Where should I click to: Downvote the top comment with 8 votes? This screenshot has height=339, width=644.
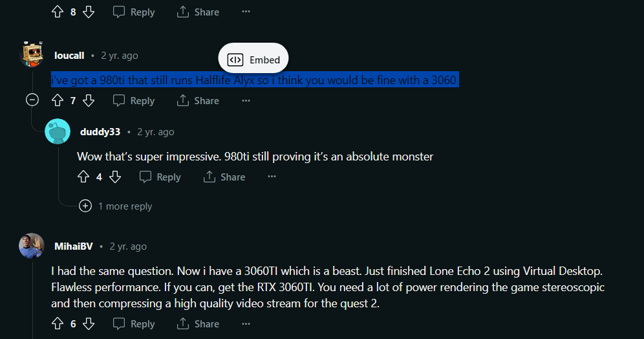[x=89, y=12]
